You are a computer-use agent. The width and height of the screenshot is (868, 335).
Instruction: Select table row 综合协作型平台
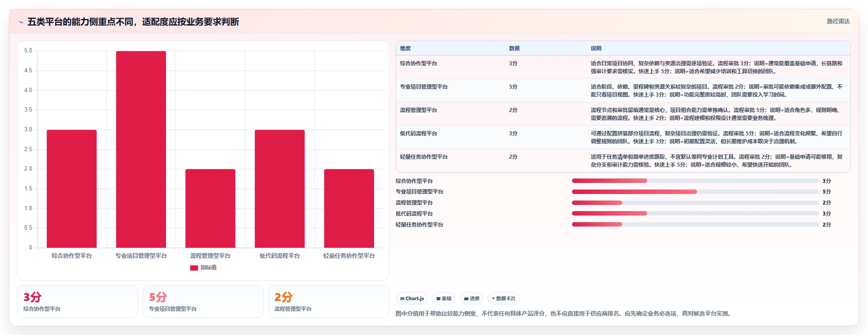pos(623,67)
